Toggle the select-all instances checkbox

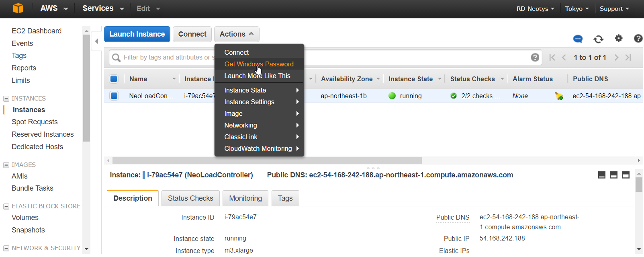click(114, 79)
